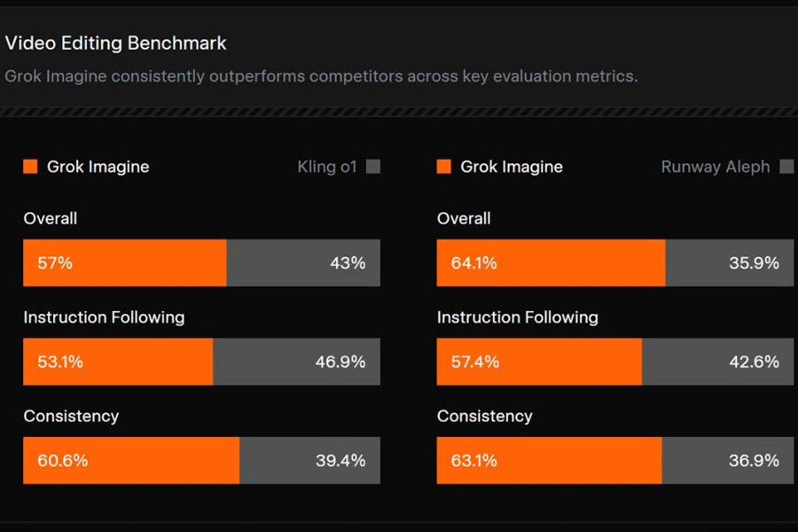Click the gray 46.9% bar segment
The image size is (798, 532).
pos(296,362)
